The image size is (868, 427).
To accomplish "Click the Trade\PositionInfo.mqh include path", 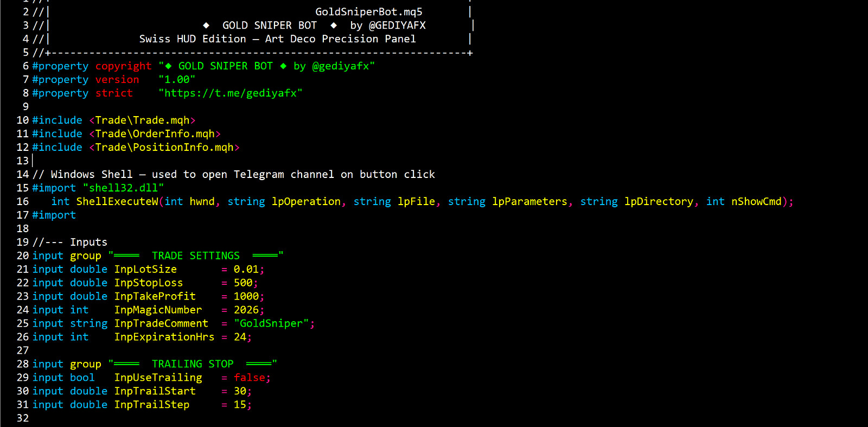I will tap(164, 147).
